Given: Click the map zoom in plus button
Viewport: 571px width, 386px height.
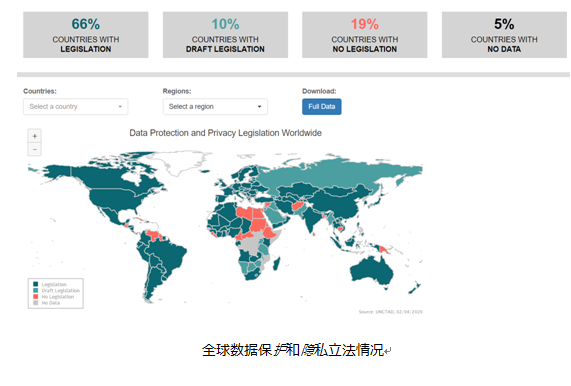Looking at the screenshot, I should (x=35, y=136).
